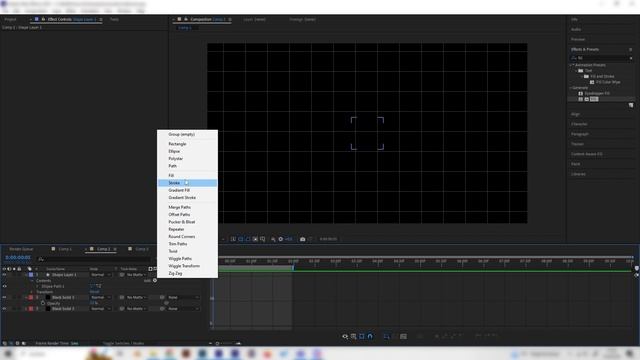Open the Libraries panel
This screenshot has height=360, width=640.
click(578, 174)
